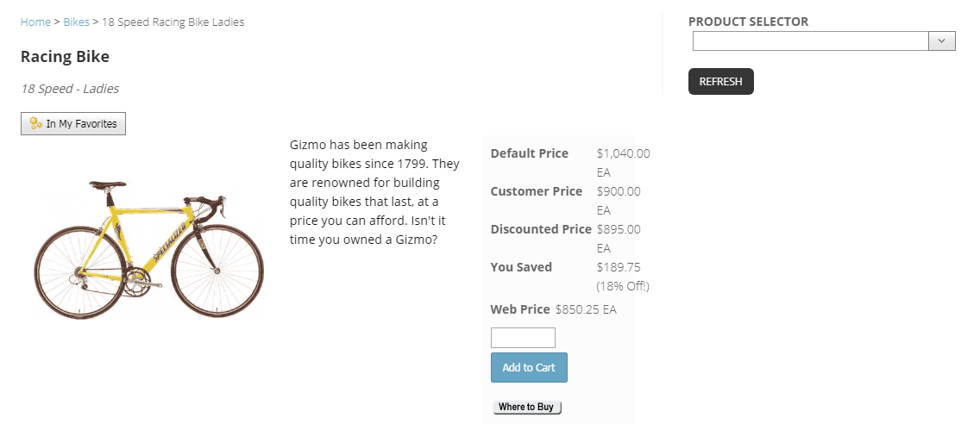Image resolution: width=980 pixels, height=430 pixels.
Task: Click the Web Price $850.25 value
Action: click(x=586, y=309)
